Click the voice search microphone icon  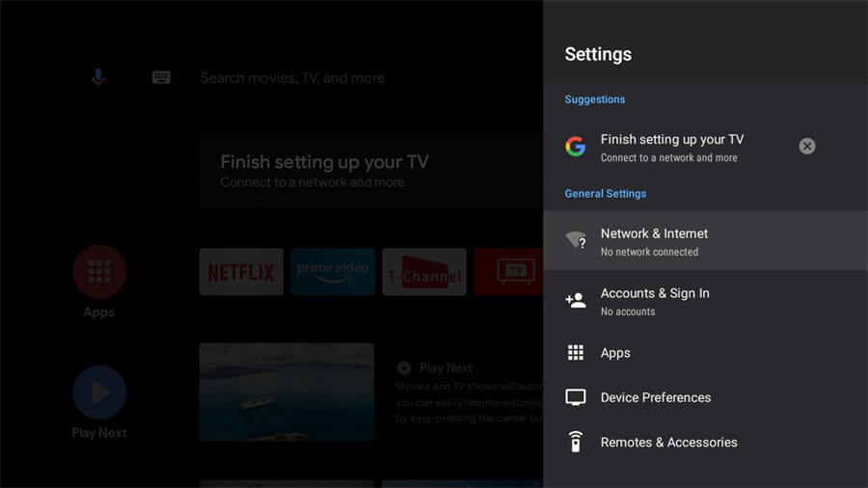97,78
